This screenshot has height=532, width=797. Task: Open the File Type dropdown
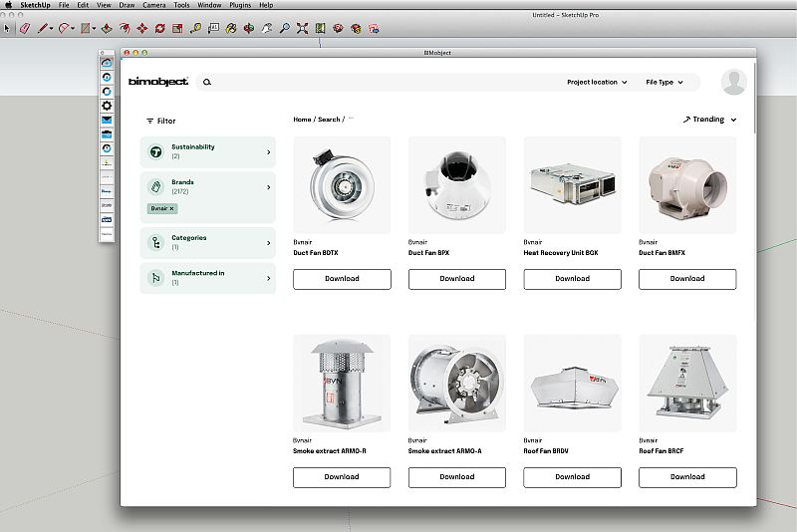click(664, 82)
